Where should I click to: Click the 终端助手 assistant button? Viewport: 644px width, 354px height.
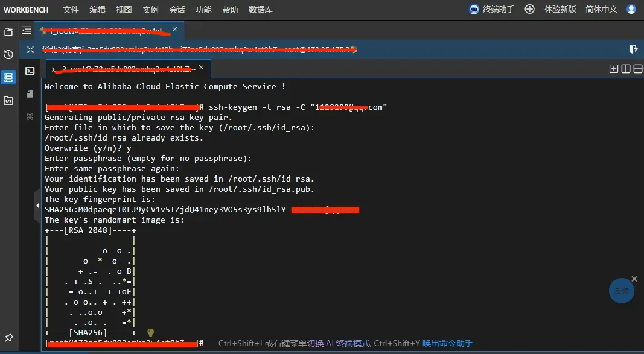pos(492,9)
